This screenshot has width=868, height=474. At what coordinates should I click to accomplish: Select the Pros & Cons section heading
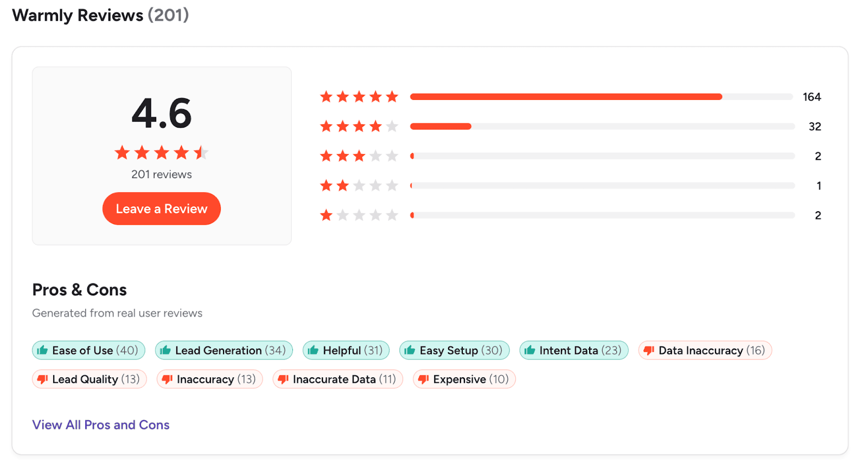coord(79,290)
